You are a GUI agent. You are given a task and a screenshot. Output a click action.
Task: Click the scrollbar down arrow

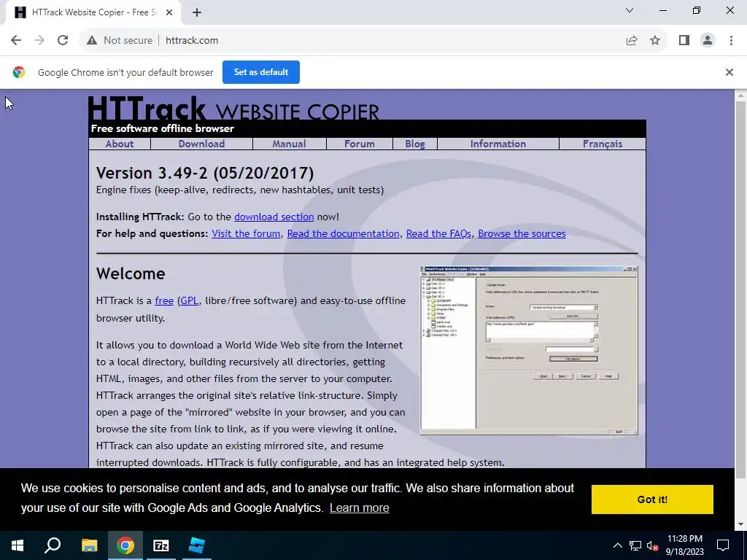[740, 525]
